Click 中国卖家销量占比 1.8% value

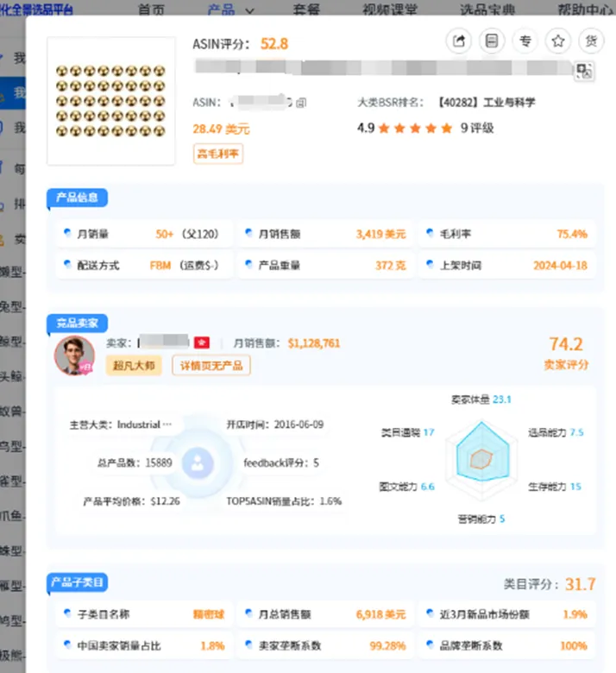pos(212,646)
